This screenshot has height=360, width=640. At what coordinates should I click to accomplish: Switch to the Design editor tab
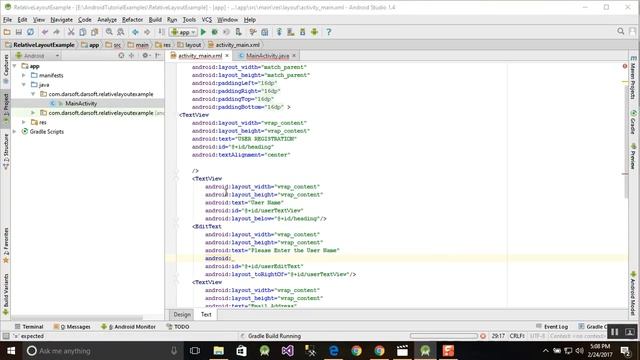pyautogui.click(x=182, y=314)
